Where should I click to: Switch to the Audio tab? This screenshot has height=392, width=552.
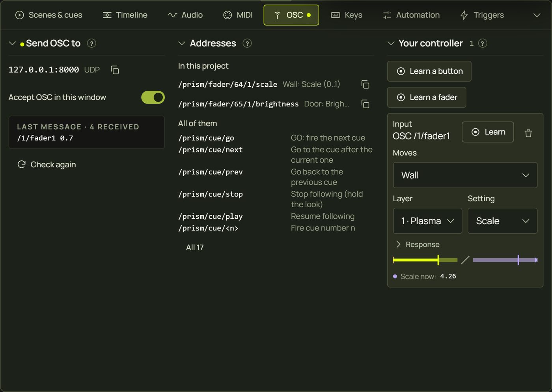tap(185, 15)
